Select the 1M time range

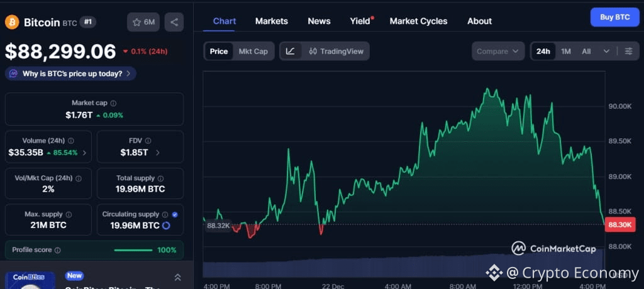coord(566,52)
